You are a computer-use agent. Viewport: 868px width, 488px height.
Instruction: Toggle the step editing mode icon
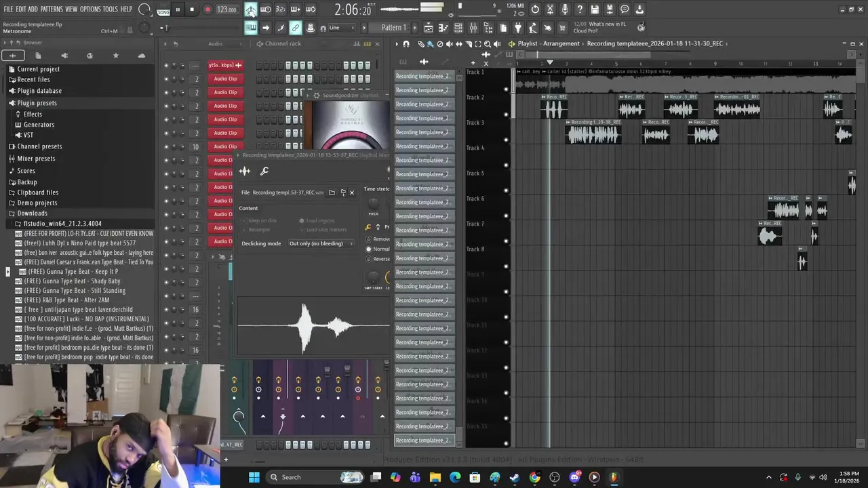point(281,28)
